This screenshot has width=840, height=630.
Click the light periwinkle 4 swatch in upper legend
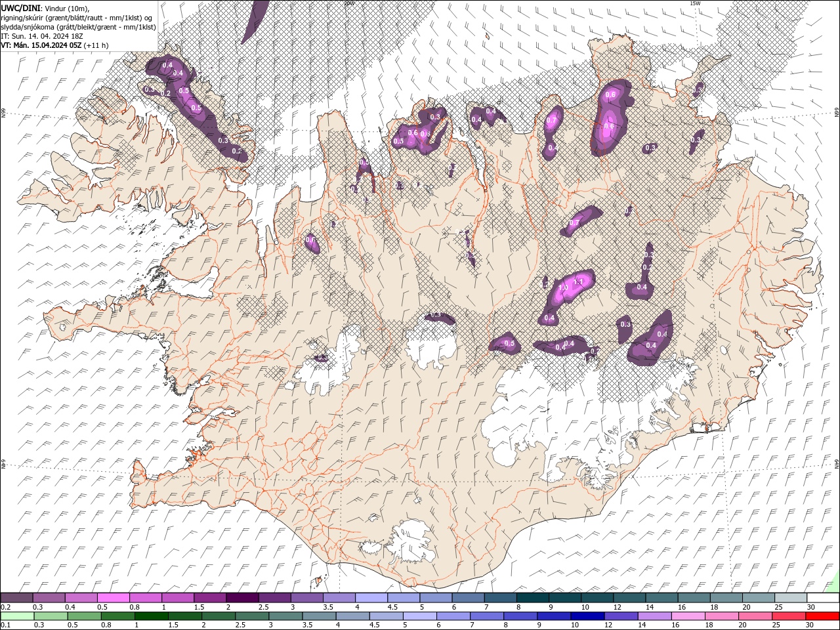[371, 598]
